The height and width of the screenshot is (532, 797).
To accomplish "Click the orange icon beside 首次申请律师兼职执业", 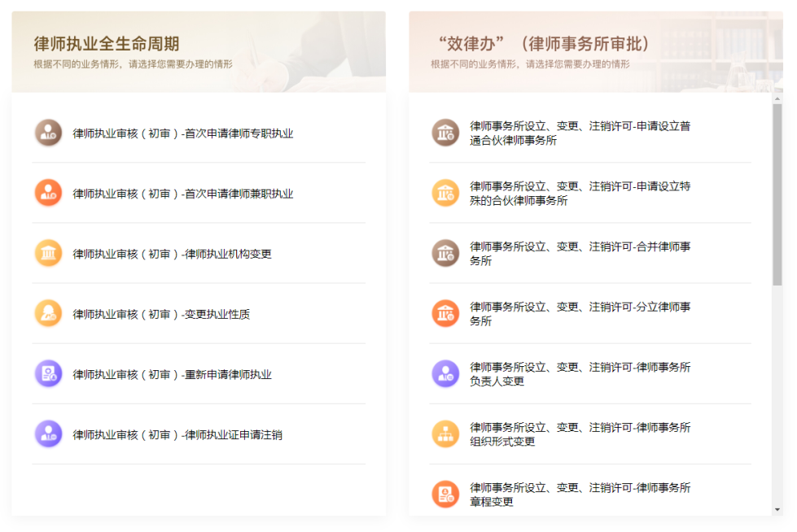I will (x=48, y=193).
